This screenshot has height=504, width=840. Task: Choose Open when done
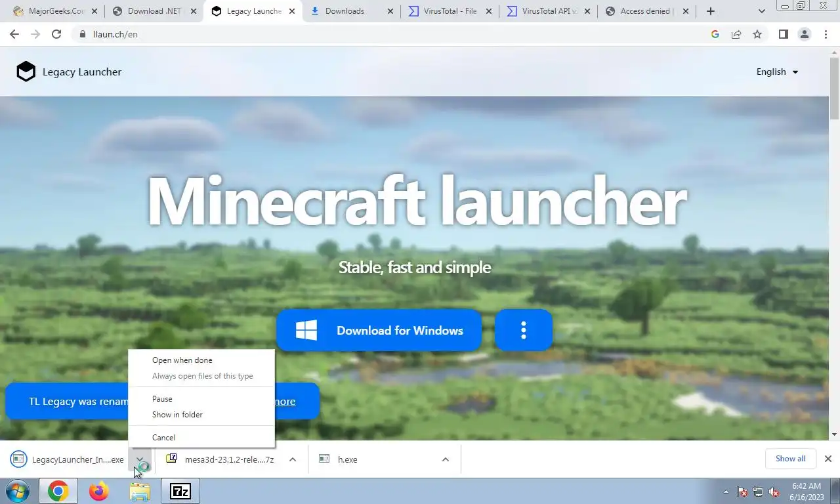pos(201,360)
